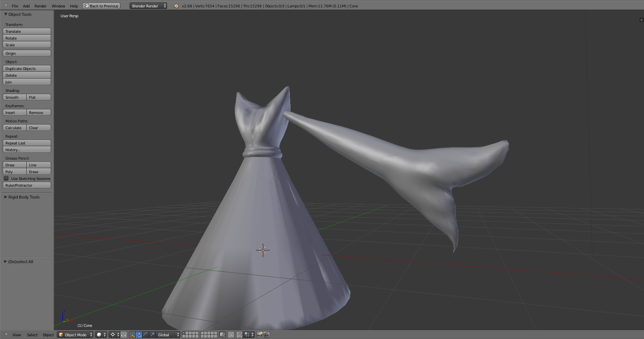Click Grease Pencil Erase button
Screen dimensions: 644x339
(x=39, y=172)
